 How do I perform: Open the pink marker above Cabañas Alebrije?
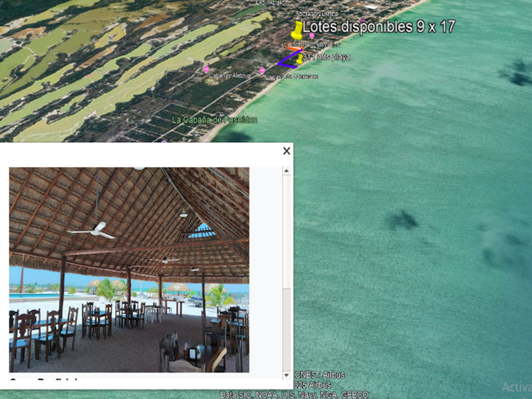click(x=206, y=69)
